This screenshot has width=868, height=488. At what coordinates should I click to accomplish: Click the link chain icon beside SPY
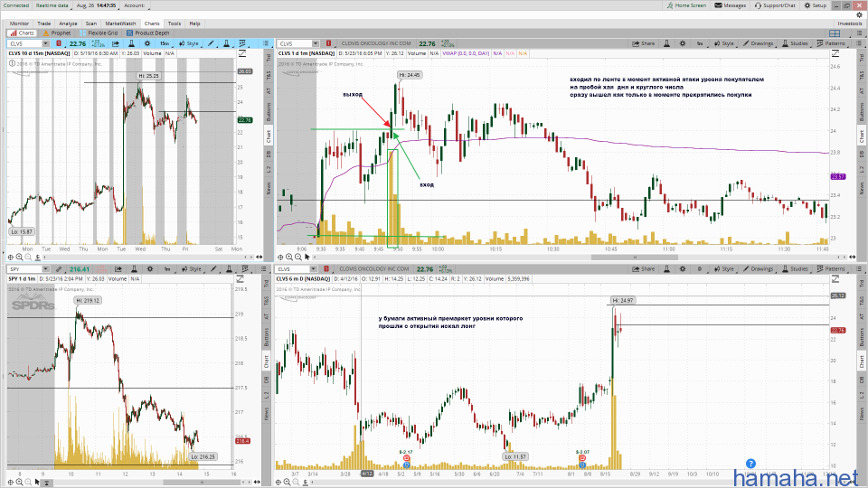(x=61, y=269)
